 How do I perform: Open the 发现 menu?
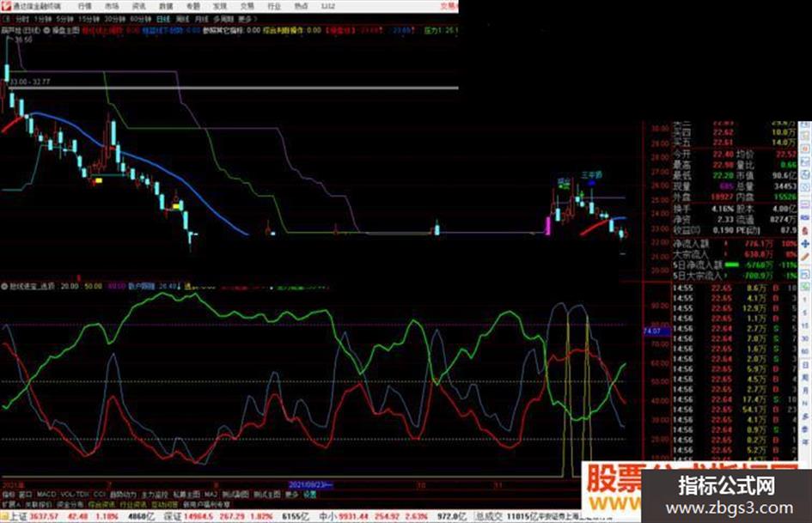[220, 6]
